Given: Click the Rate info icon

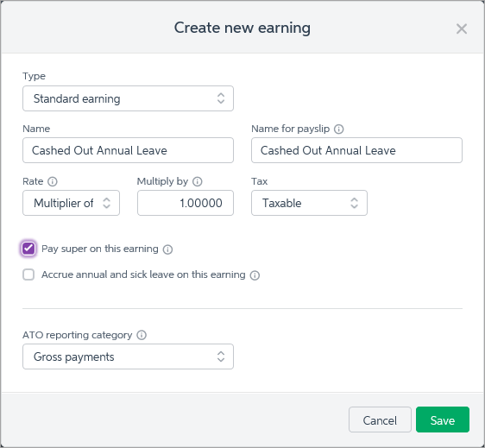Looking at the screenshot, I should point(53,181).
